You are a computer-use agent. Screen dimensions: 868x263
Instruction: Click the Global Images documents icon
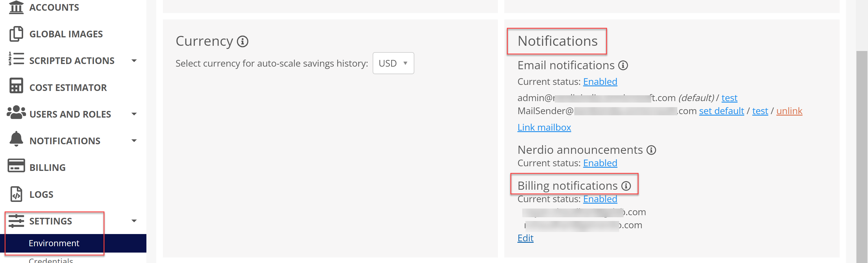[16, 34]
